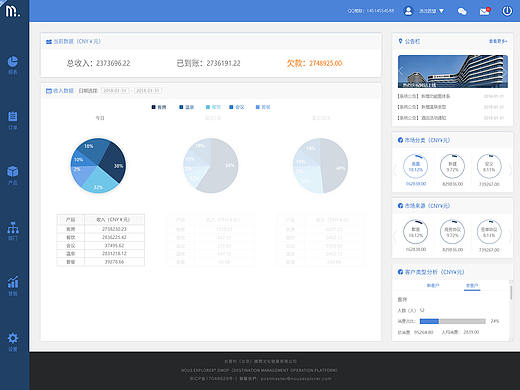Open the end date picker field
Image resolution: width=520 pixels, height=390 pixels.
pos(148,91)
